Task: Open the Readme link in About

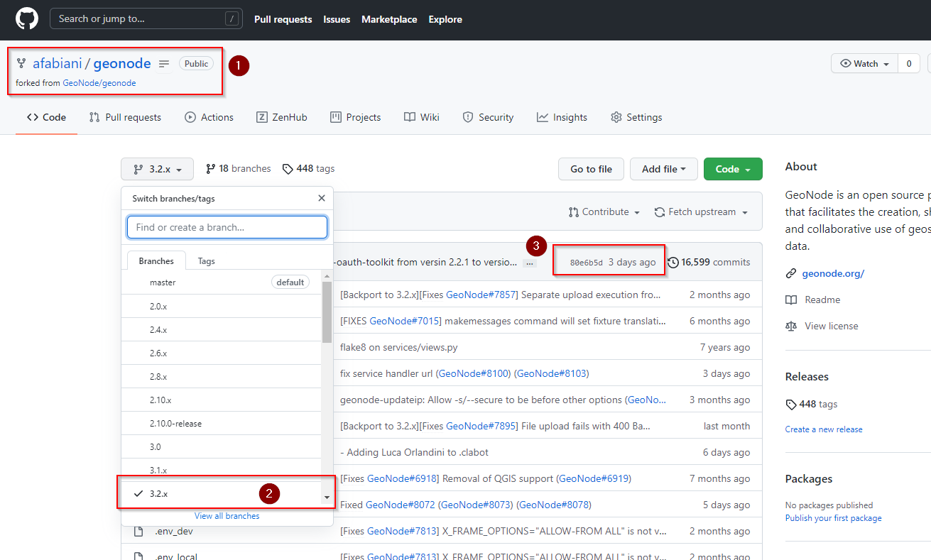Action: (x=822, y=300)
